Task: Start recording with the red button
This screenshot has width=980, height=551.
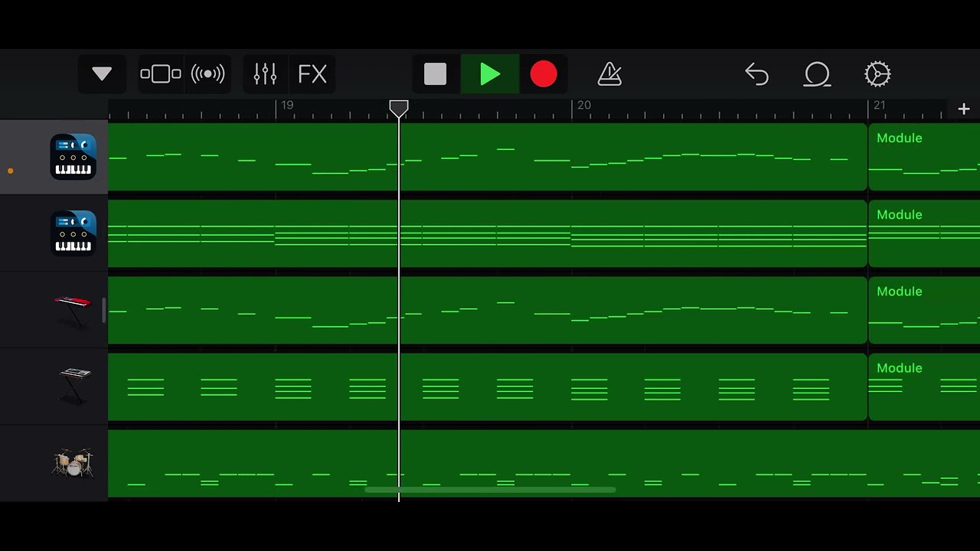Action: (544, 74)
